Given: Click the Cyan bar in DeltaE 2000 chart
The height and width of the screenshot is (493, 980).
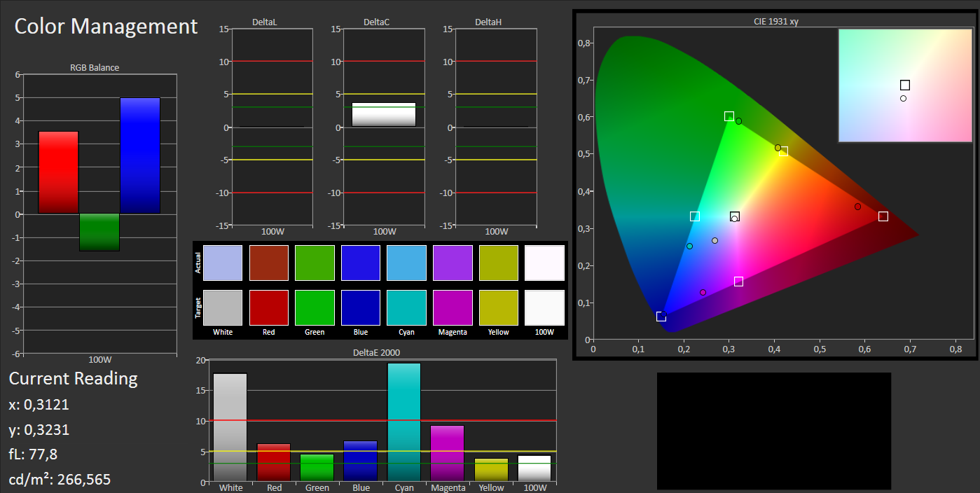Looking at the screenshot, I should (404, 422).
